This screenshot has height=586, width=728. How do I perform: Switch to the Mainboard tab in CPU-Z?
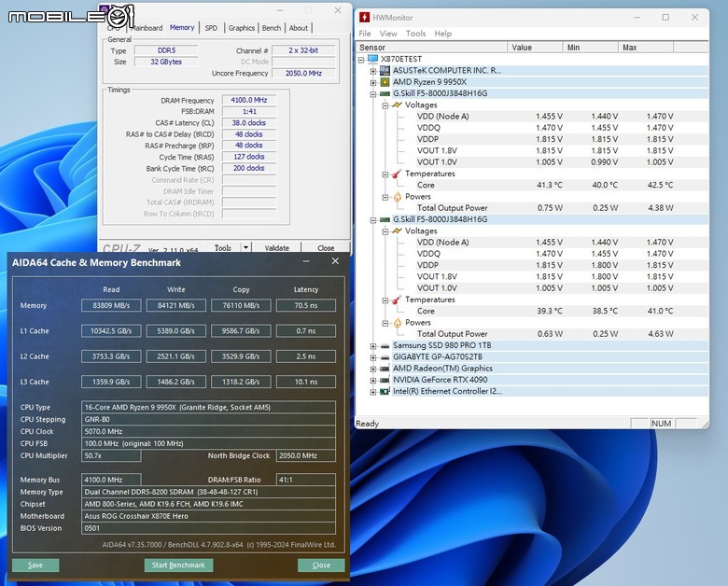[x=147, y=28]
